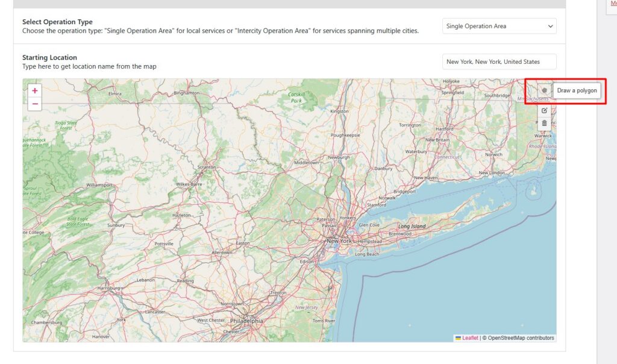
Task: Zoom in using the map plus button
Action: [35, 90]
